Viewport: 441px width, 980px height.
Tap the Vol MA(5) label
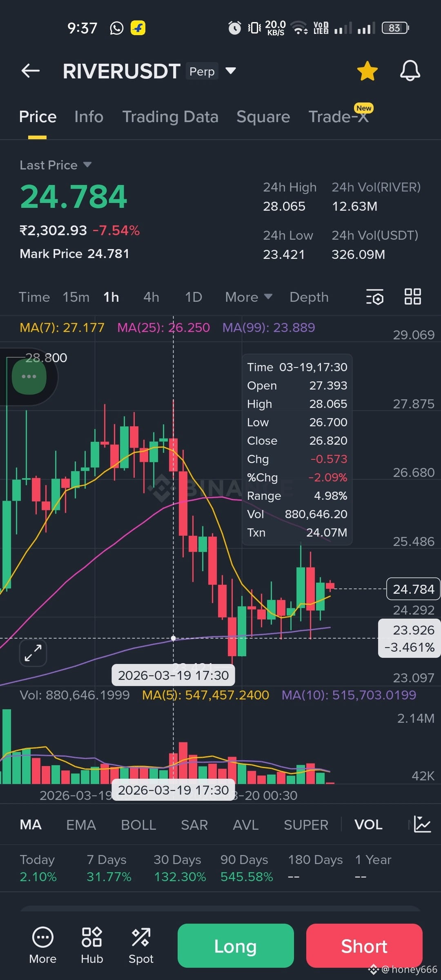click(206, 695)
